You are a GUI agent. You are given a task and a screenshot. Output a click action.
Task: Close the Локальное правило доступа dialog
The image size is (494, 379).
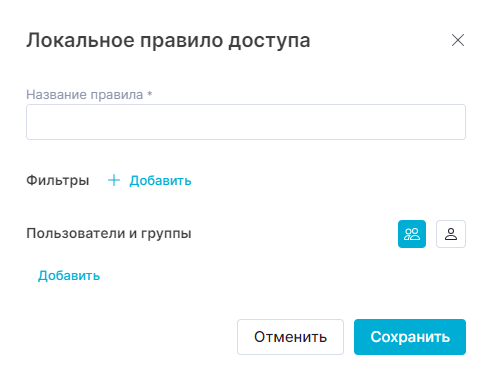(458, 40)
